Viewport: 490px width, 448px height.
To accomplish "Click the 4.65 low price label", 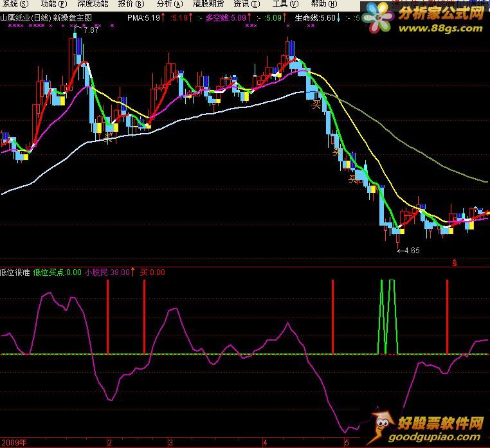I will 412,251.
